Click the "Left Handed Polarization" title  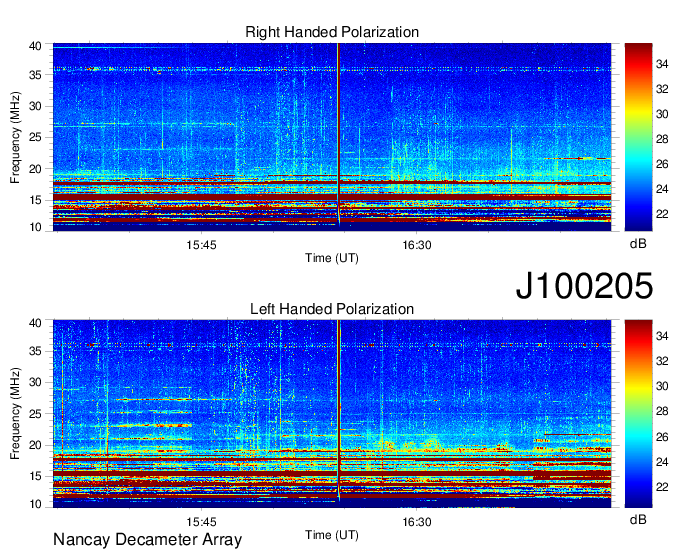point(332,309)
